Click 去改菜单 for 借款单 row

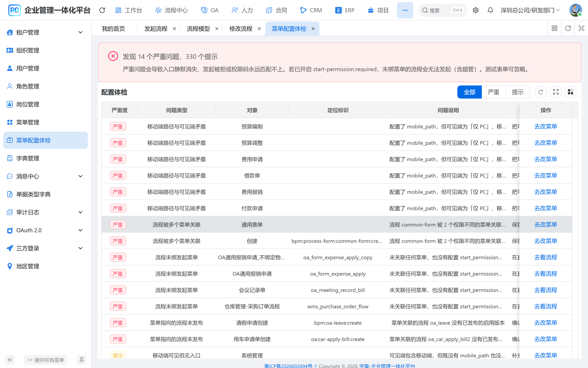[x=546, y=175]
